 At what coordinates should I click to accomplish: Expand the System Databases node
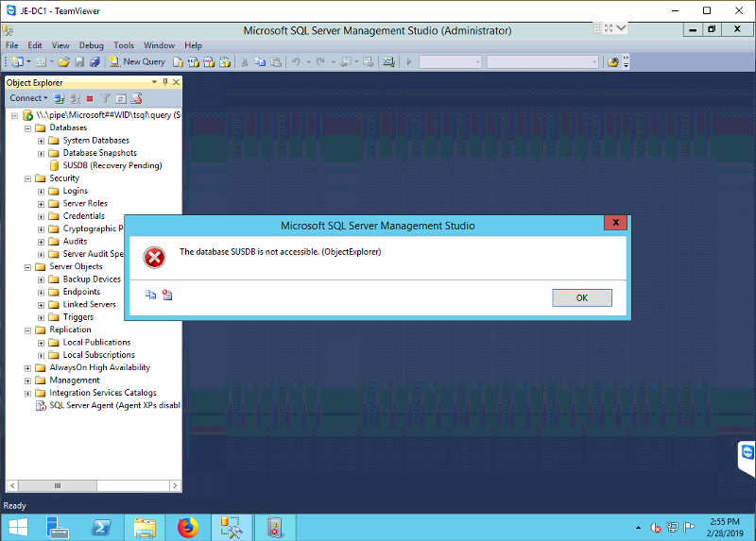point(41,141)
